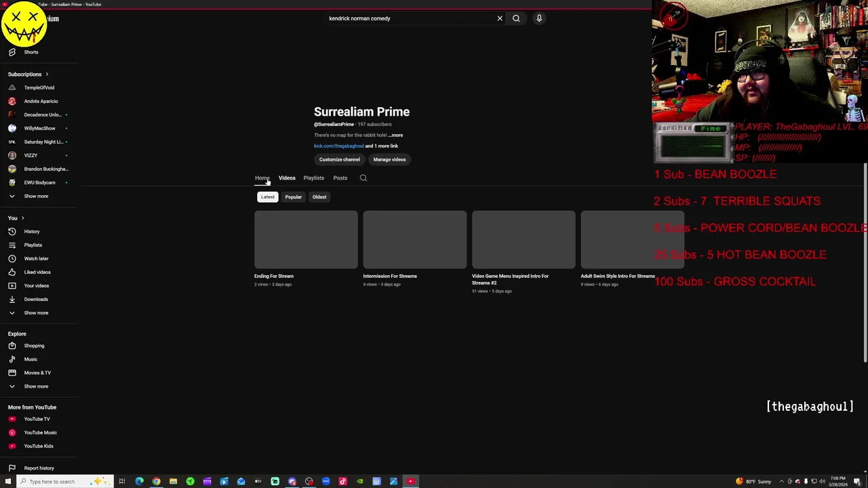Open TikTok from the taskbar
868x488 pixels.
pos(342,481)
